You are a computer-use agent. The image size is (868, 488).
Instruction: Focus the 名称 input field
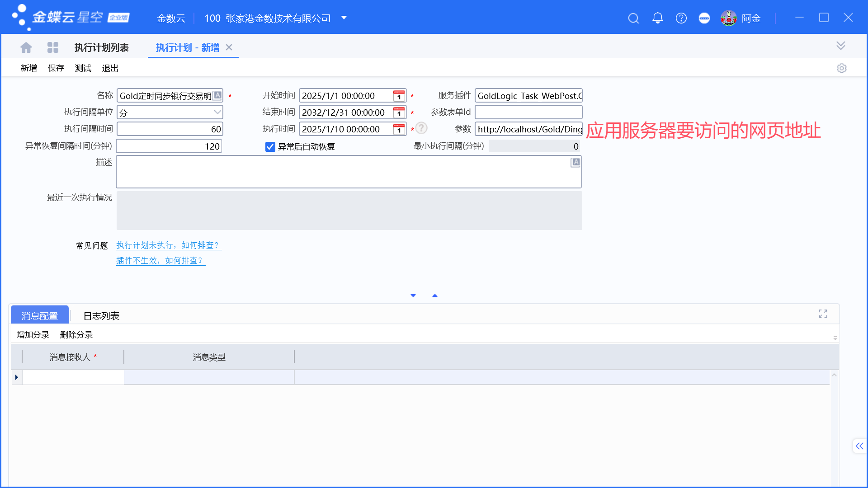[170, 96]
